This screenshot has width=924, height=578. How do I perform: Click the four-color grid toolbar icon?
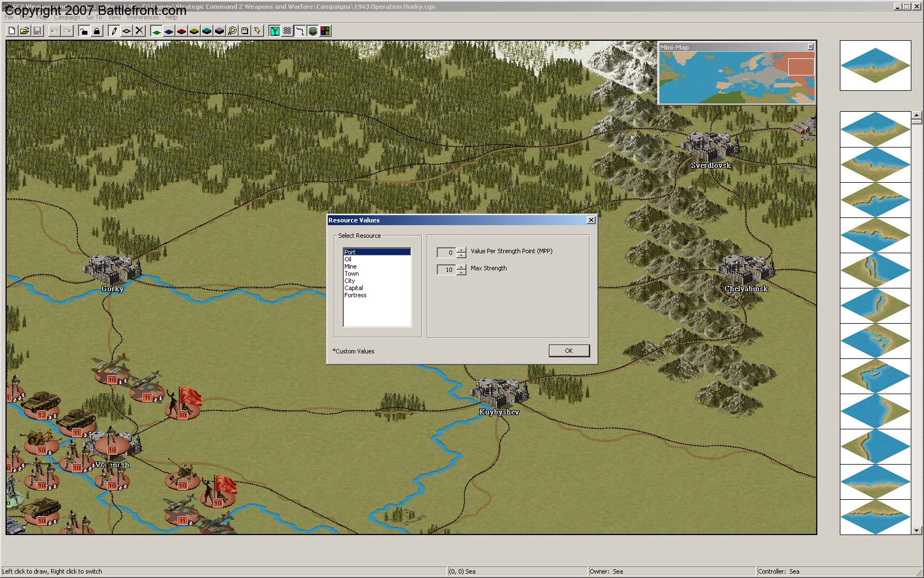(x=325, y=31)
